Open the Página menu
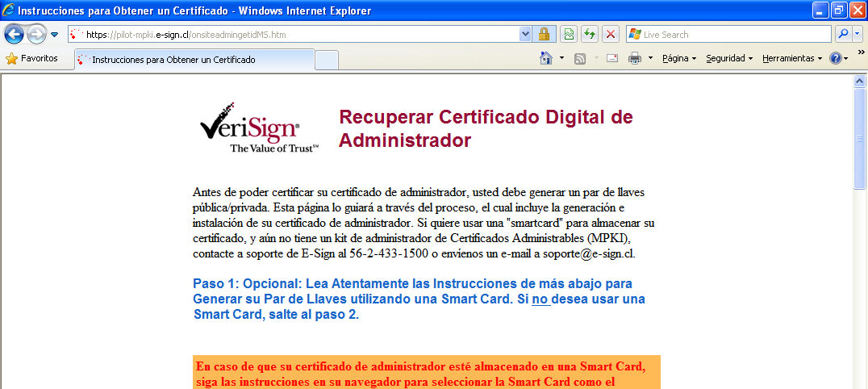The image size is (868, 389). point(678,59)
